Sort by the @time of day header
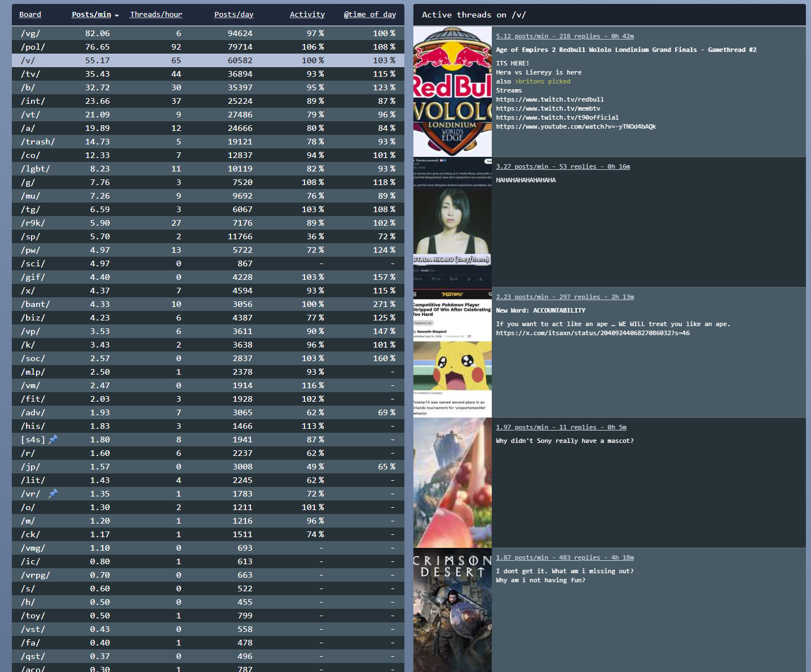Screen dimensions: 811x672 click(370, 15)
